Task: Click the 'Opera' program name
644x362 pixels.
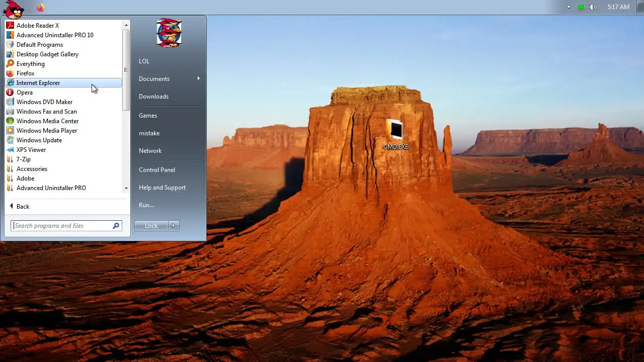Action: coord(25,92)
